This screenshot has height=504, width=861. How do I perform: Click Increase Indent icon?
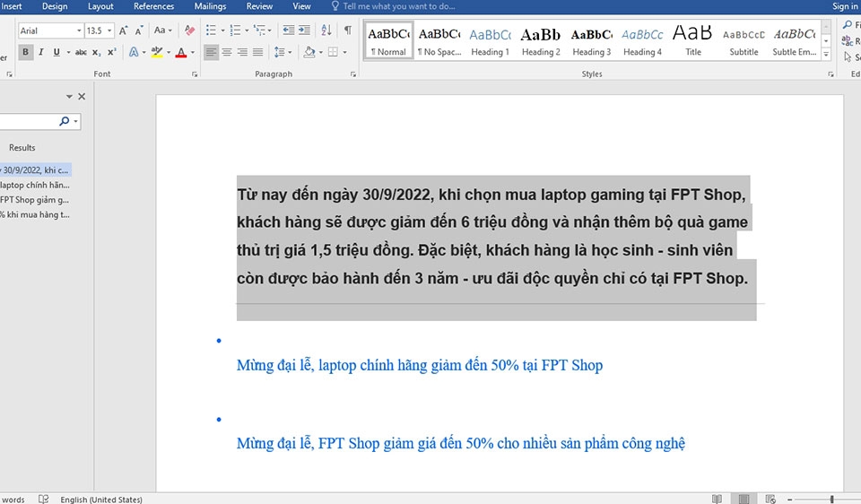click(304, 30)
